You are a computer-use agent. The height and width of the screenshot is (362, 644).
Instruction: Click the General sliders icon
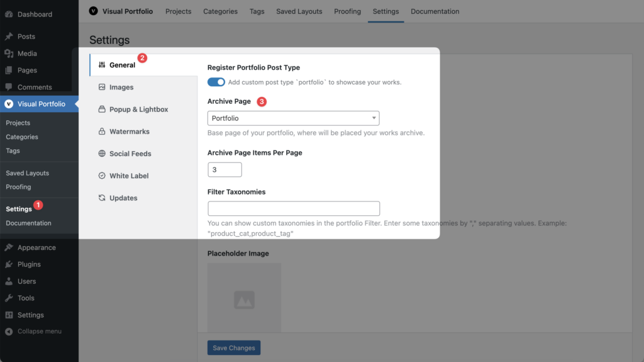pos(102,65)
